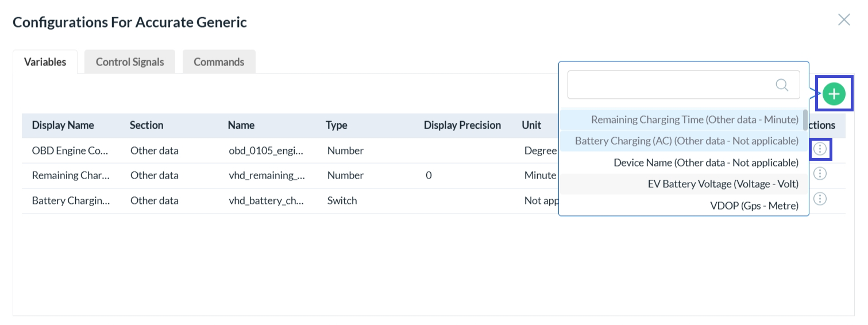Click the Display Name column header
The image size is (868, 325).
coord(63,125)
